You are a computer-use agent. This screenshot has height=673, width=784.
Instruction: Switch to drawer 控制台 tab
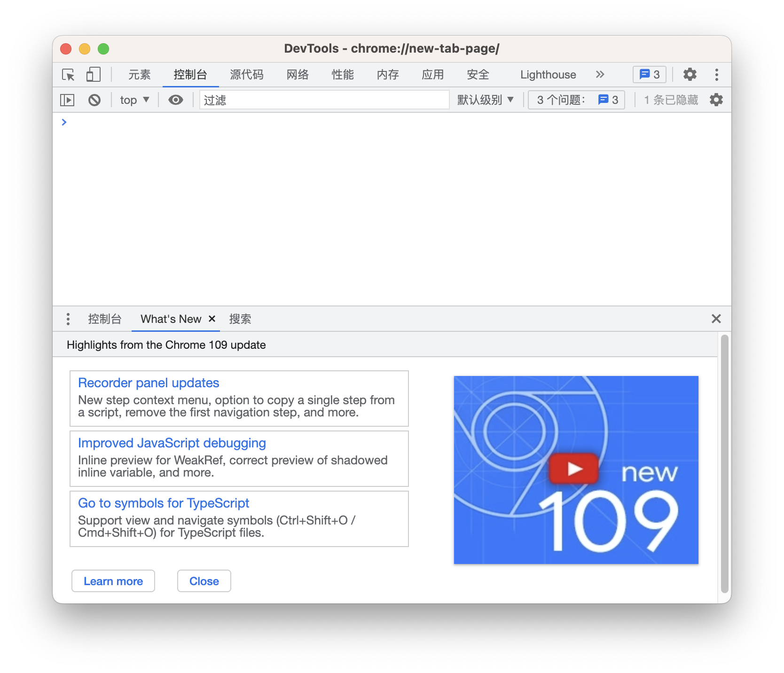tap(105, 319)
